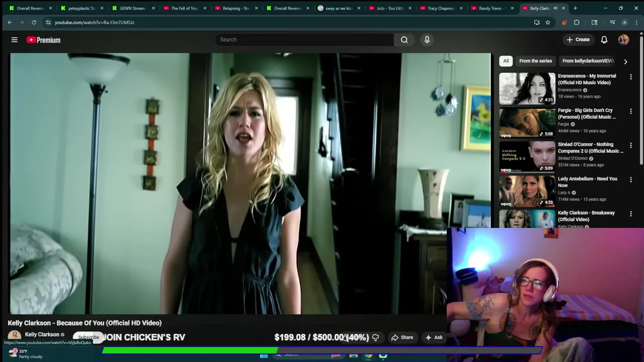Screen dimensions: 644x362
Task: Open options for Lady Antebellum Need You Now
Action: point(631,179)
